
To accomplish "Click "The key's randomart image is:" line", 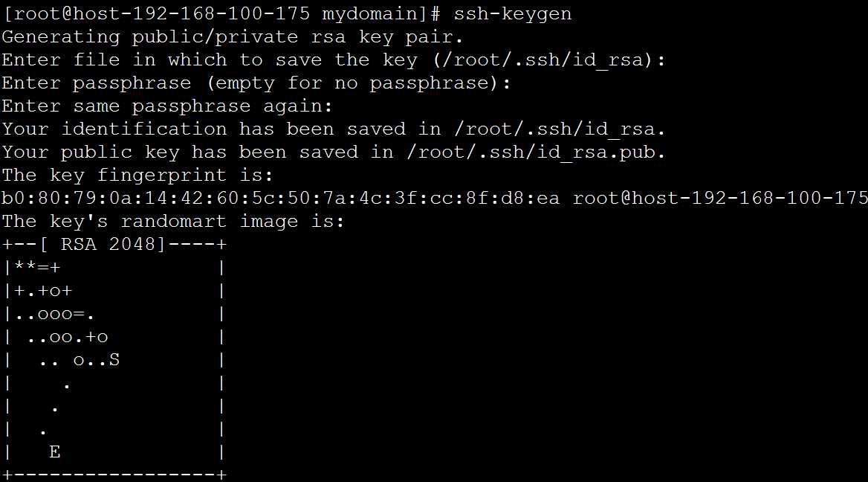I will [173, 222].
